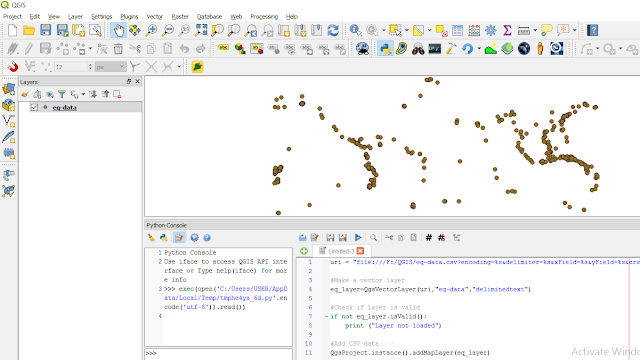Open Processing toolbox gear icon
640x360 pixels.
click(x=491, y=30)
